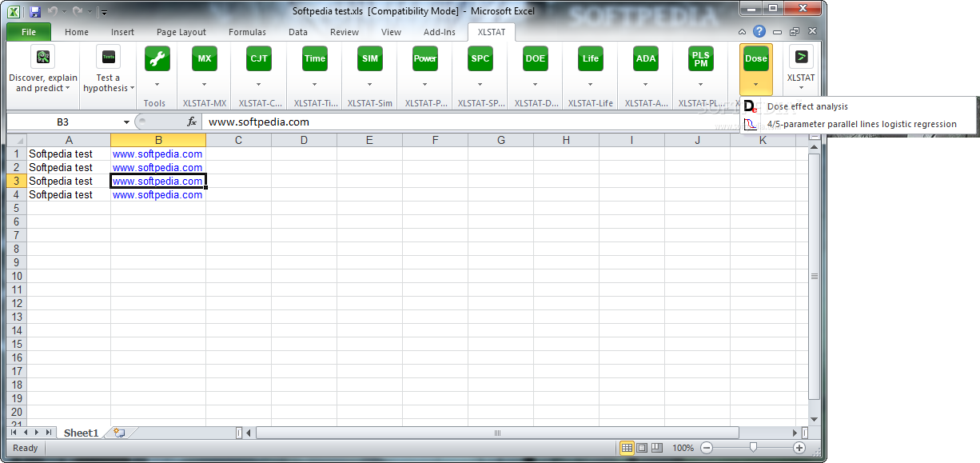Click the Time green icon

[x=315, y=58]
